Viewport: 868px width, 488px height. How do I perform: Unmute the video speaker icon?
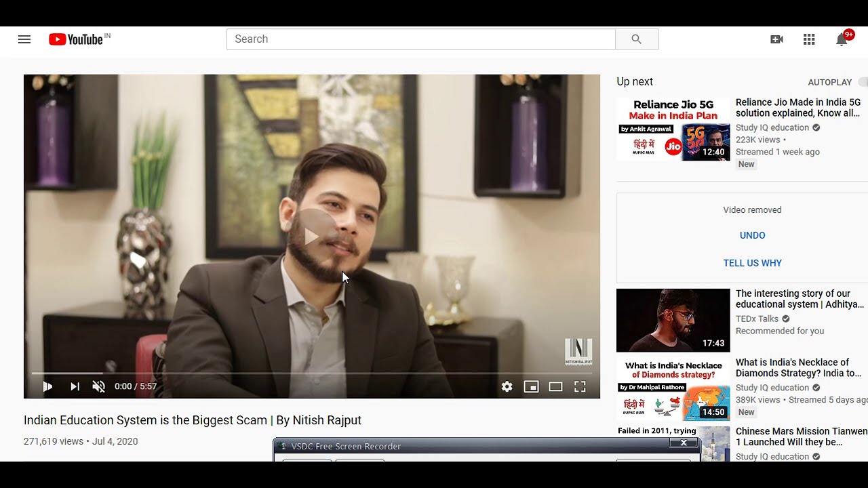pos(99,386)
